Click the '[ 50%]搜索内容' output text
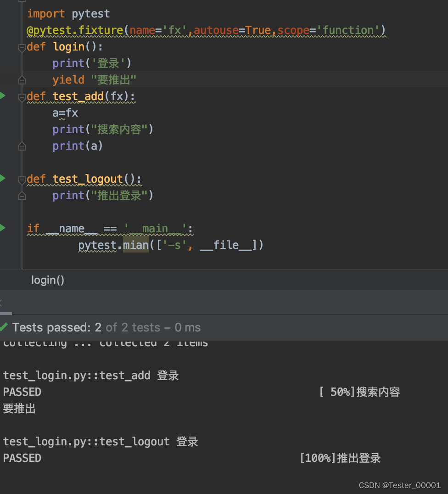The height and width of the screenshot is (494, 448). (359, 392)
